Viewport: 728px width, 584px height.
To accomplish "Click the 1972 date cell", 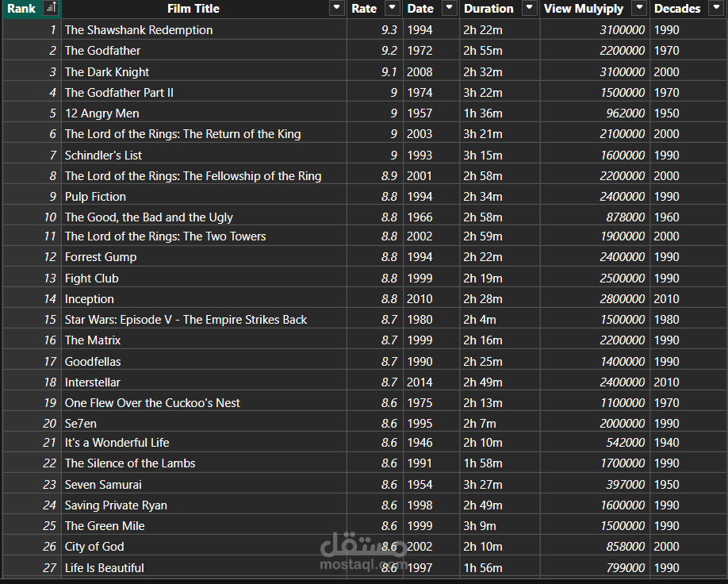I will [x=431, y=50].
